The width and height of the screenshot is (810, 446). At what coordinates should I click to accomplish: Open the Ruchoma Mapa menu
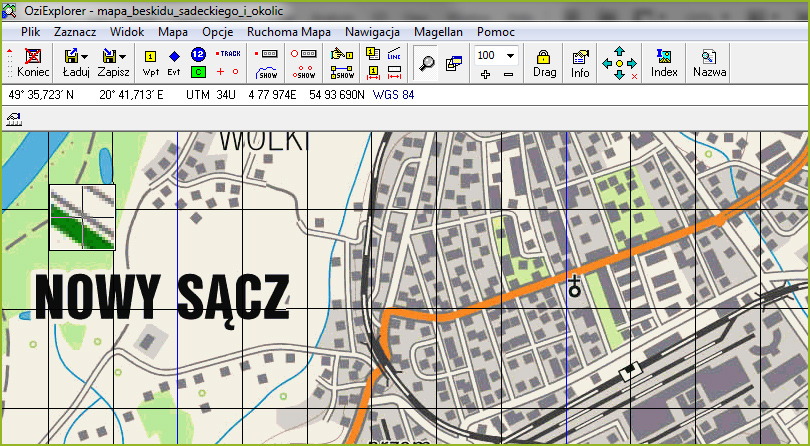pyautogui.click(x=290, y=31)
